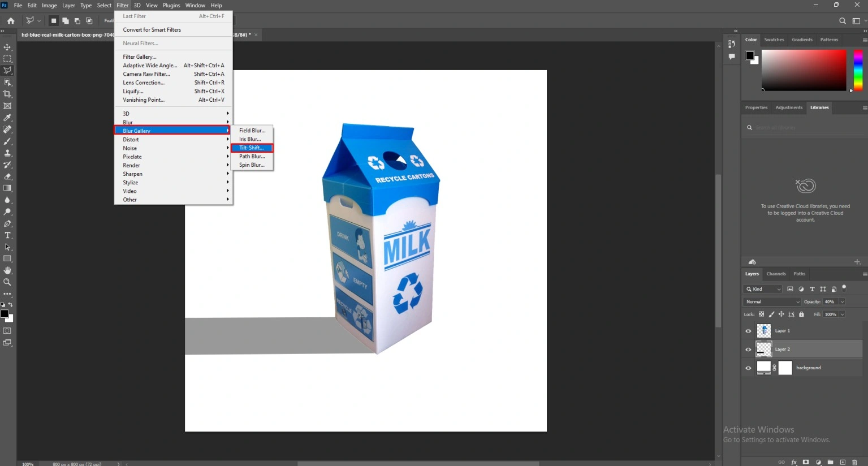This screenshot has width=868, height=466.
Task: Open the layer Kind filter dropdown
Action: click(763, 289)
